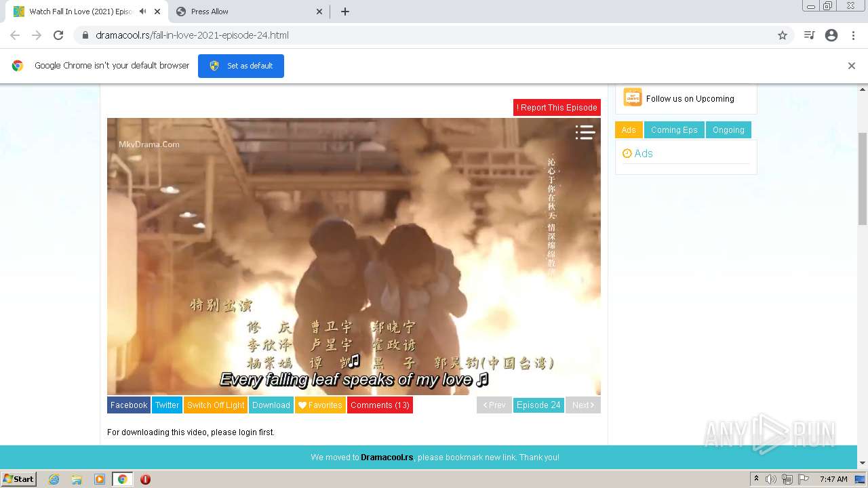This screenshot has height=488, width=868.
Task: Close the Watch Fall In Love tab
Action: (x=157, y=12)
